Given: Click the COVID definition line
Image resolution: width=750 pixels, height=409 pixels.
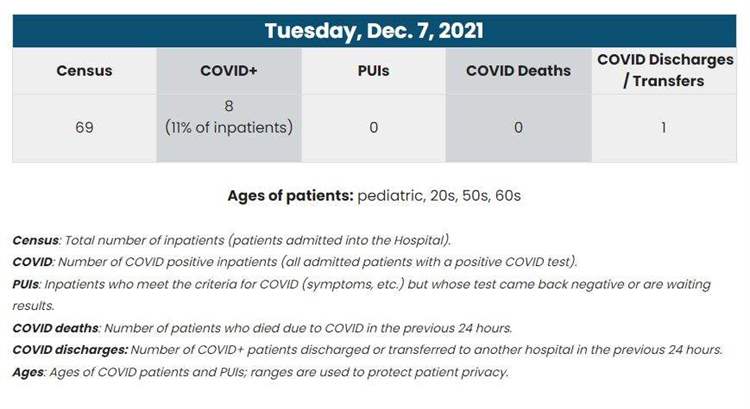Looking at the screenshot, I should [295, 262].
